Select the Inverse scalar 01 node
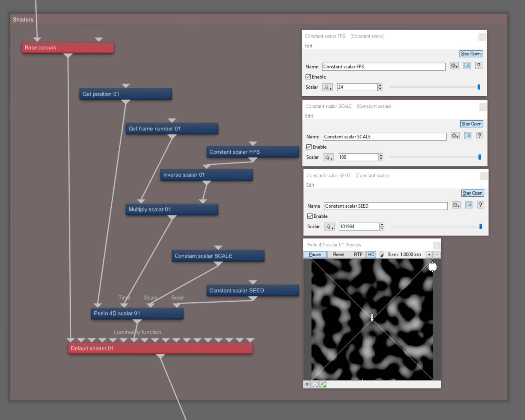 207,175
